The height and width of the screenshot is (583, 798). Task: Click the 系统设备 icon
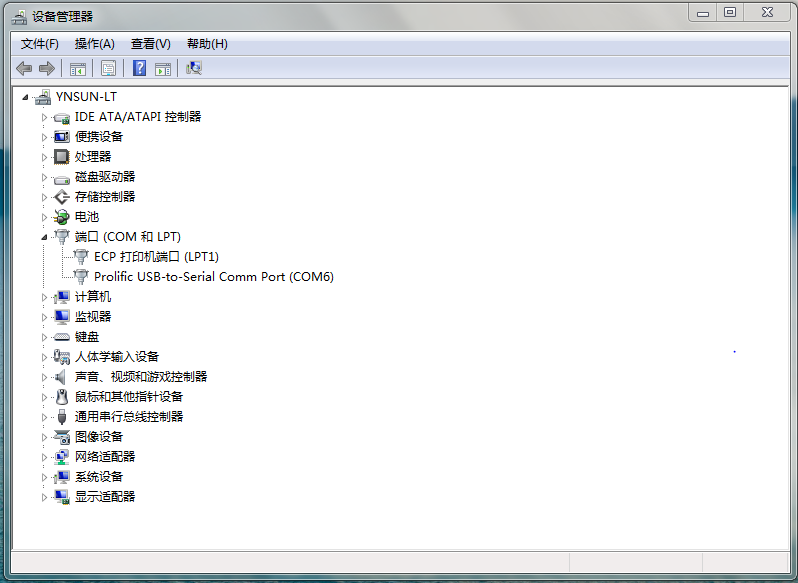coord(62,477)
